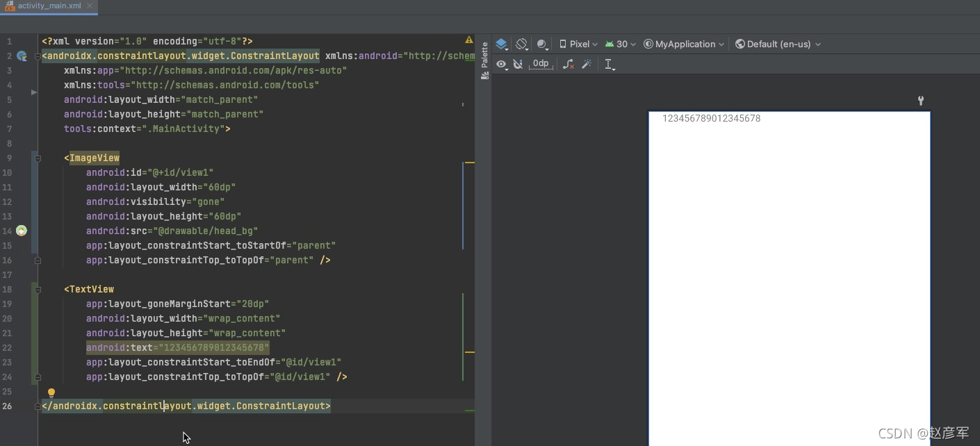The width and height of the screenshot is (980, 446).
Task: Set default margins 0dp field
Action: [x=541, y=63]
